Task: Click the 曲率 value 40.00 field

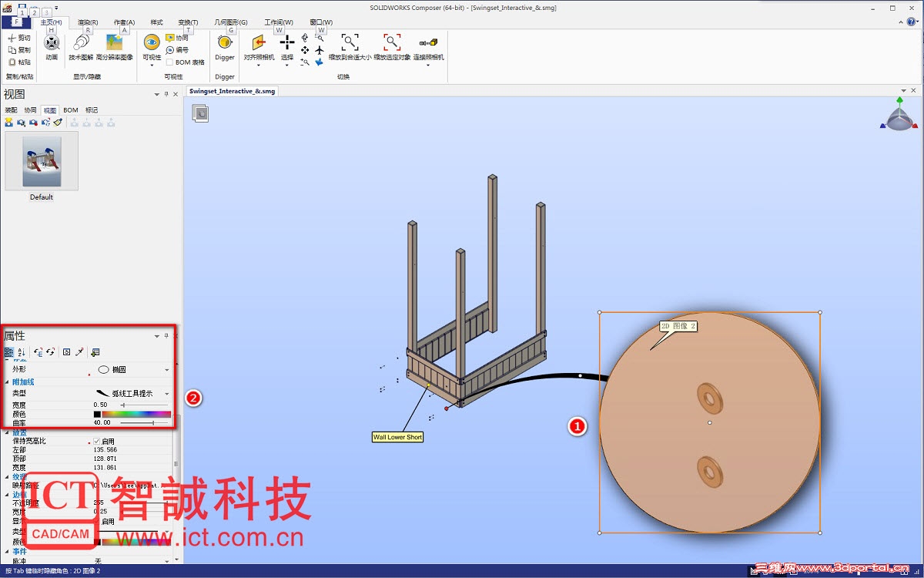Action: 102,422
